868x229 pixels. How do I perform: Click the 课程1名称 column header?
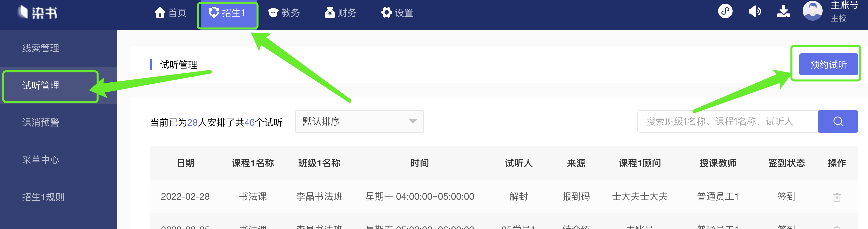253,163
